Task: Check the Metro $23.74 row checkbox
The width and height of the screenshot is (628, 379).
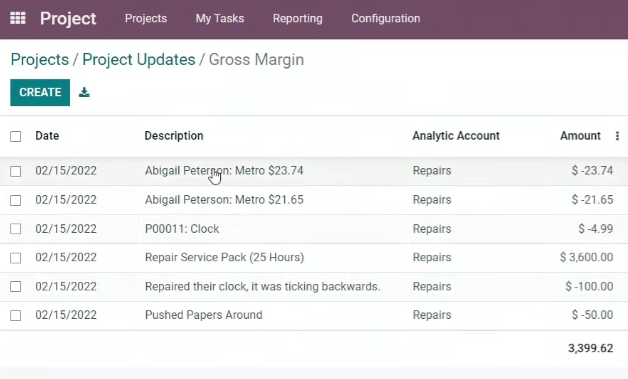Action: 16,171
